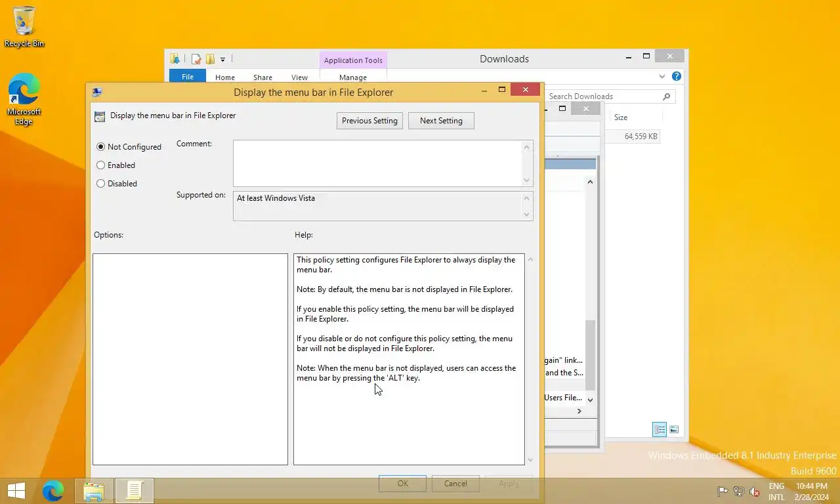
Task: Open the View ribbon tab in Downloads
Action: click(299, 77)
